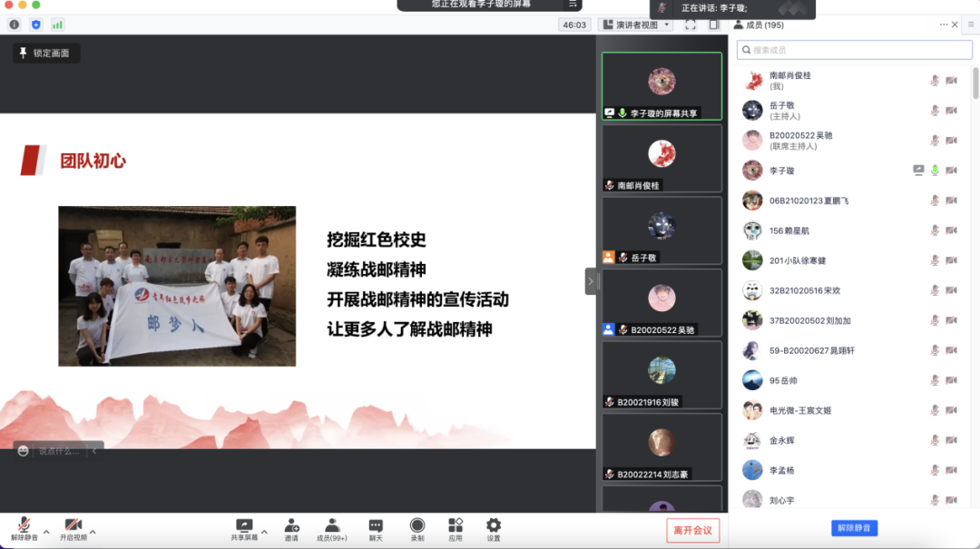Expand video options arrow beside 开启视频

point(93,532)
